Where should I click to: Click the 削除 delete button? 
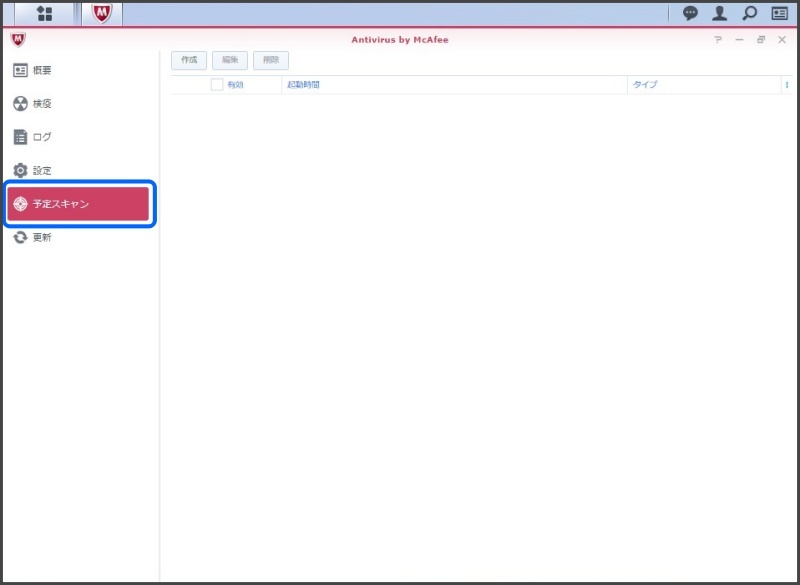tap(271, 60)
